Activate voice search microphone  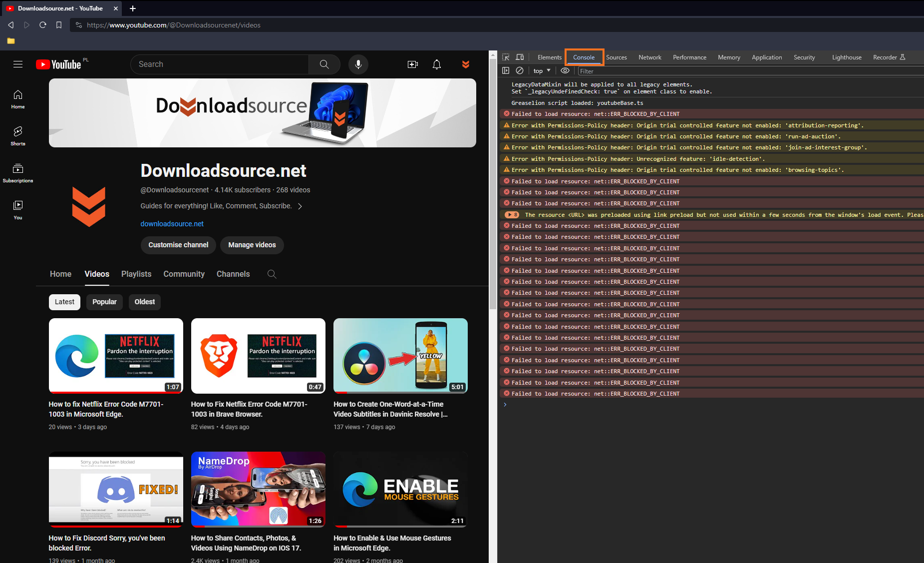click(x=358, y=64)
